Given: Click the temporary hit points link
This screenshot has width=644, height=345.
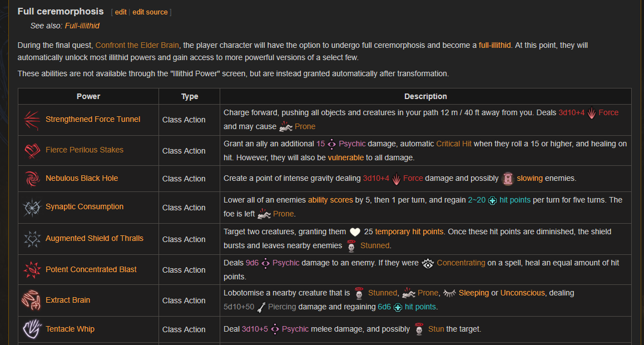Looking at the screenshot, I should [409, 232].
